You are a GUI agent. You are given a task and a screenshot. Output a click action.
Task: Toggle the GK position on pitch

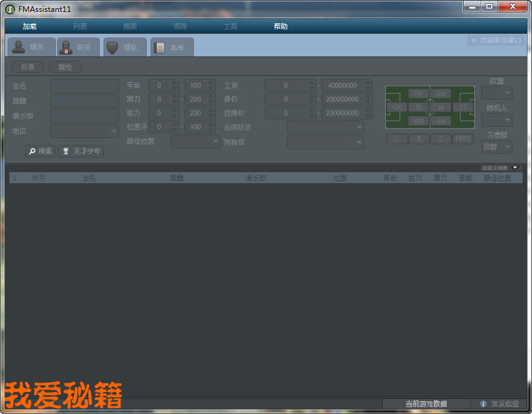click(397, 107)
